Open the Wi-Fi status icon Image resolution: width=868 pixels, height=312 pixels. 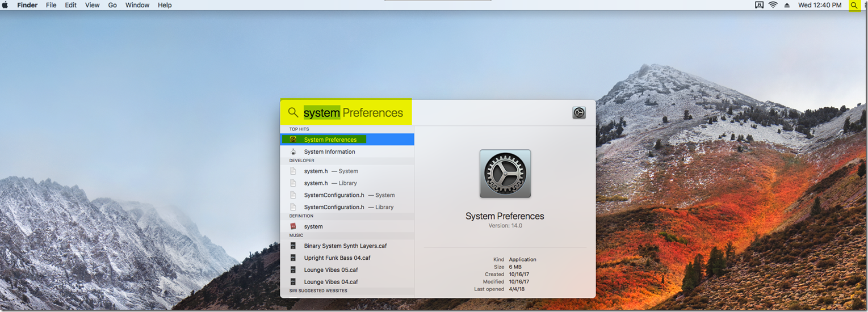(x=773, y=5)
